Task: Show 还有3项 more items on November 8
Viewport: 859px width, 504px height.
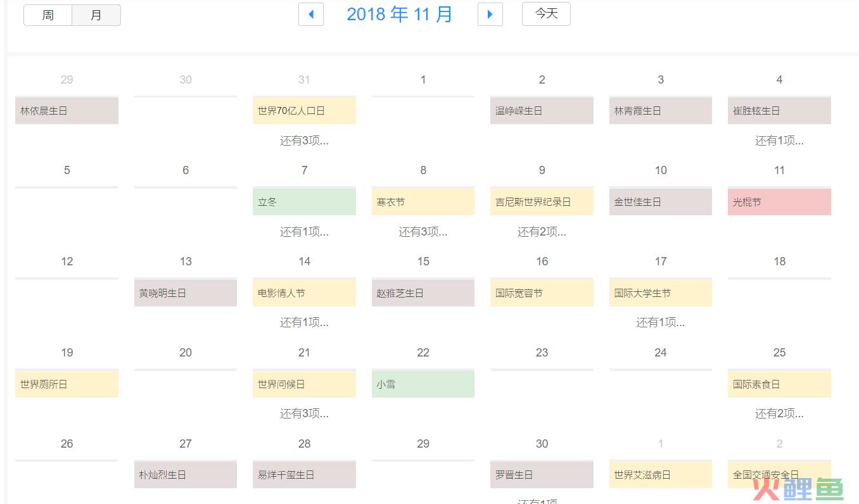Action: 423,232
